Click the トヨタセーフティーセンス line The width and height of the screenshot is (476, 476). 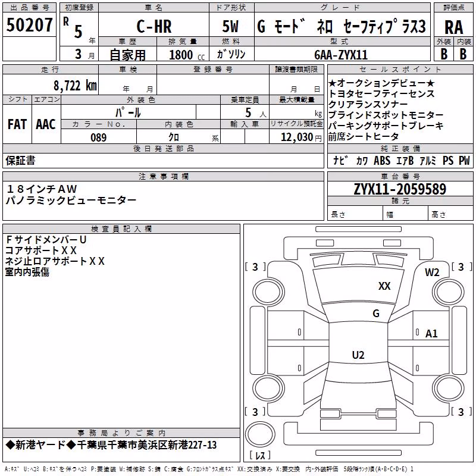[381, 94]
